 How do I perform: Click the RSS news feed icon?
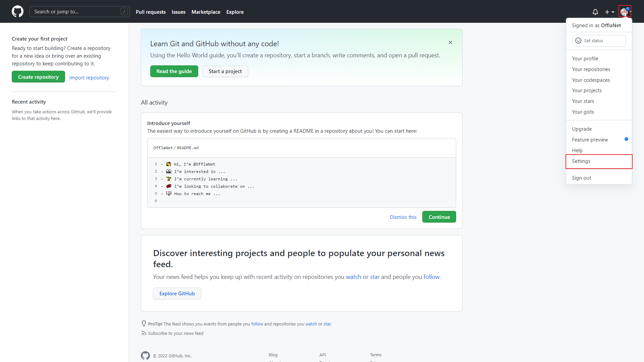coord(144,333)
